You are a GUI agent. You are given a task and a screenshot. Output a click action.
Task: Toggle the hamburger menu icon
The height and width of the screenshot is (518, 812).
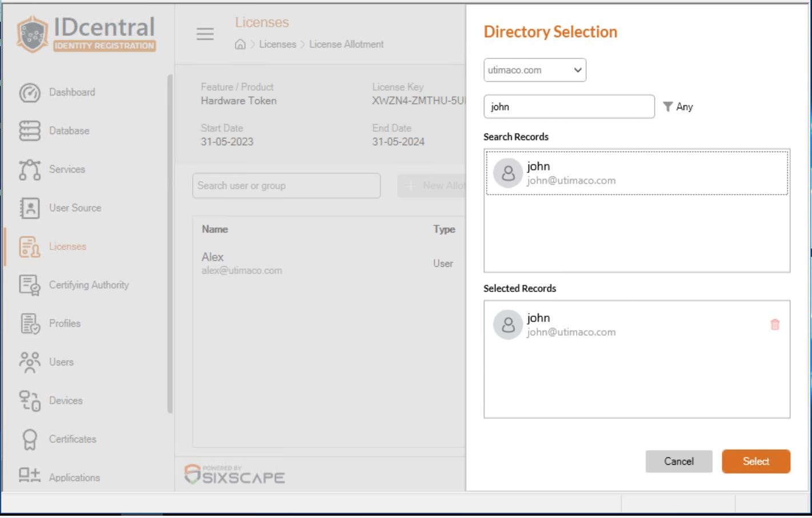click(205, 34)
